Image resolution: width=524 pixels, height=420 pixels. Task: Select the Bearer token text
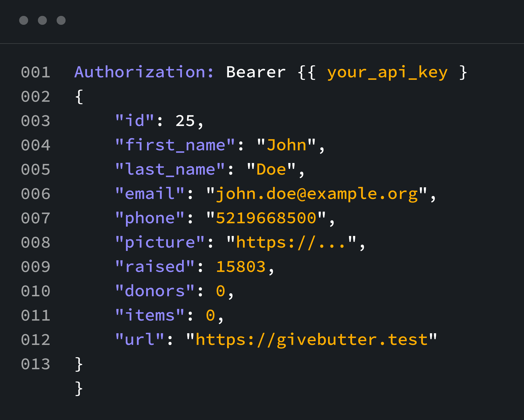255,72
